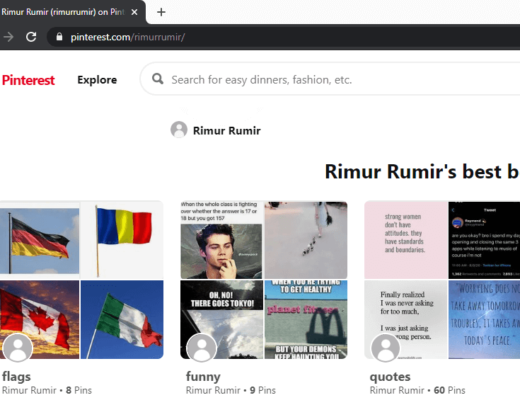Select the Rimur Rumir Pinterest browser tab
The image size is (520, 400).
click(72, 12)
